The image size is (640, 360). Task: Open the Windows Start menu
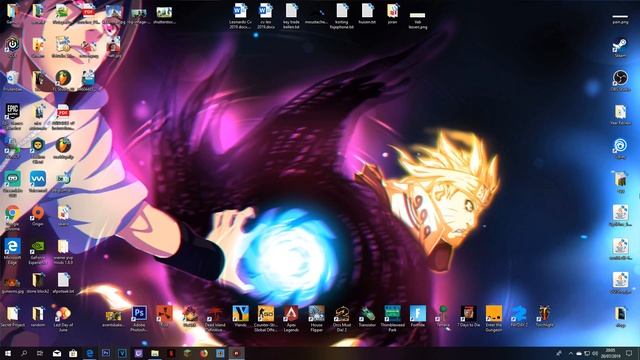click(x=7, y=353)
